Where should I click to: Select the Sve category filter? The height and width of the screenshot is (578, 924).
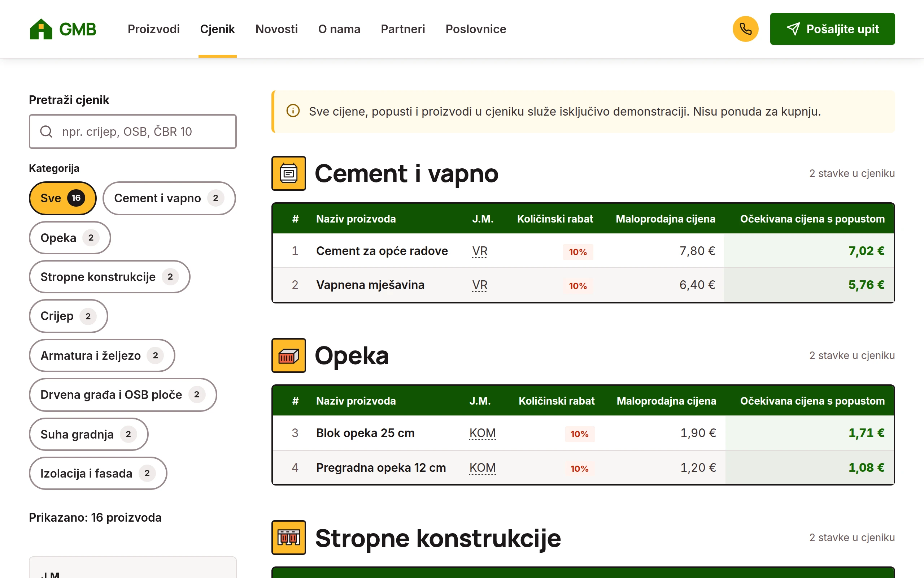click(62, 198)
